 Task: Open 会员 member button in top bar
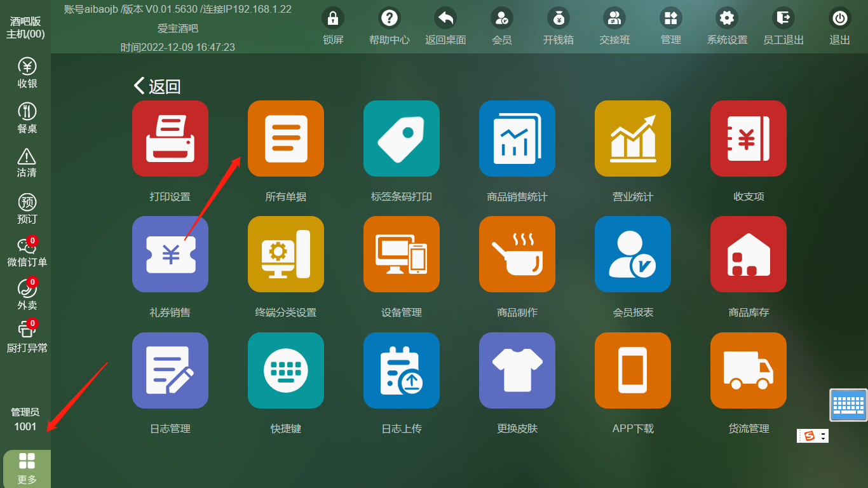[502, 27]
